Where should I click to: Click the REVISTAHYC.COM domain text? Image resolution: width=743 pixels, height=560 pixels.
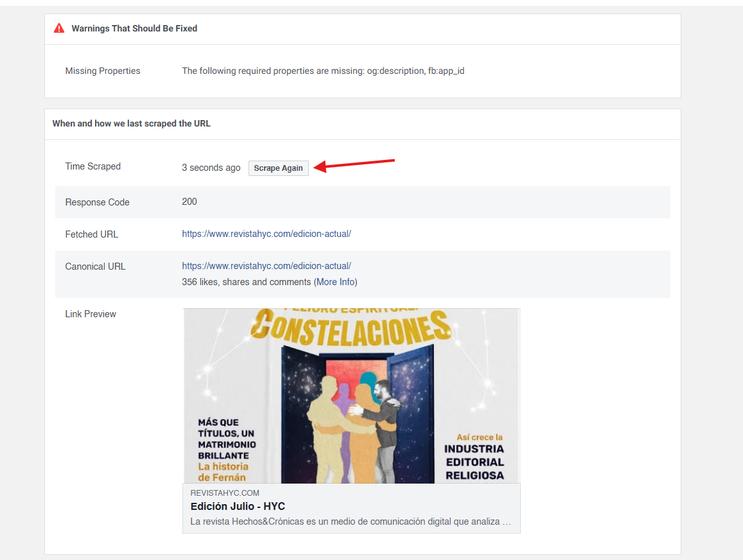coord(225,493)
